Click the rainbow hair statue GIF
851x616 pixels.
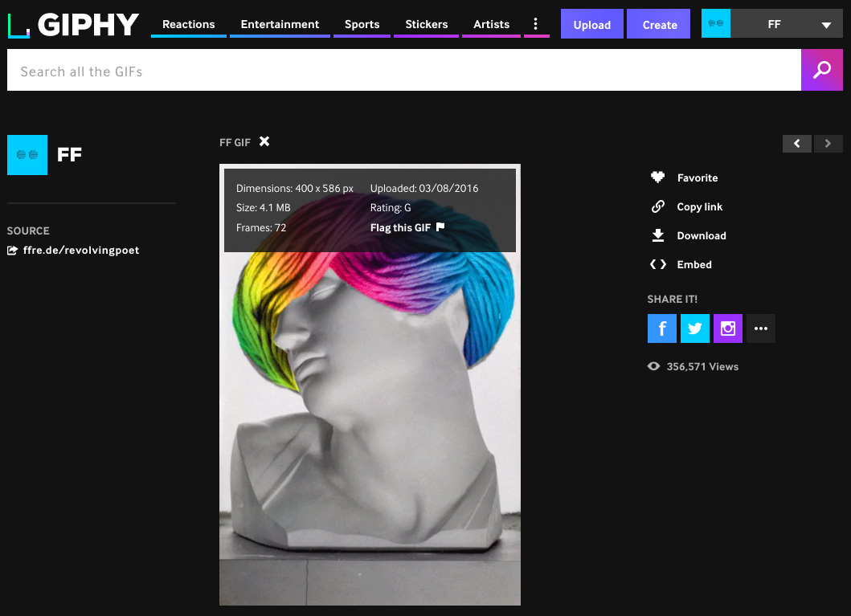[370, 385]
